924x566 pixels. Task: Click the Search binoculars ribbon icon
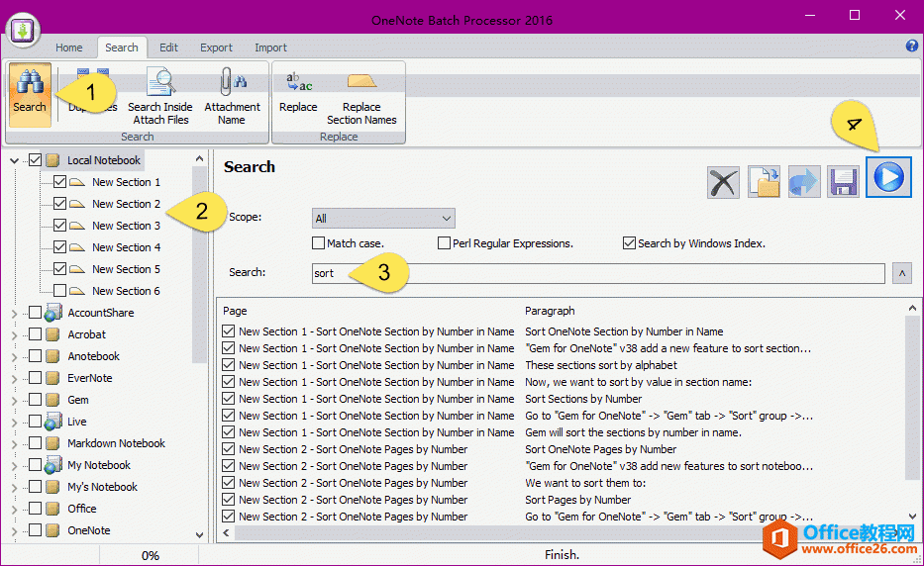pyautogui.click(x=30, y=94)
